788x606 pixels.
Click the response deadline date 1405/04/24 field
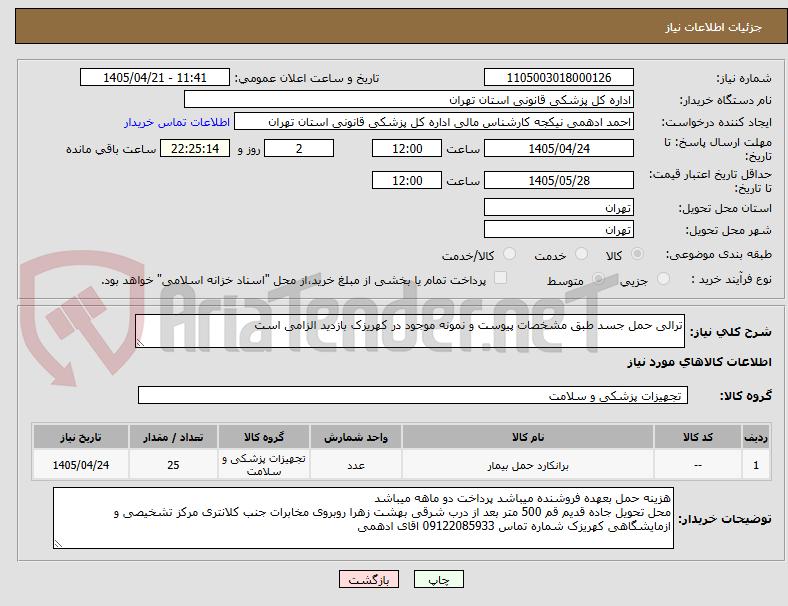559,148
